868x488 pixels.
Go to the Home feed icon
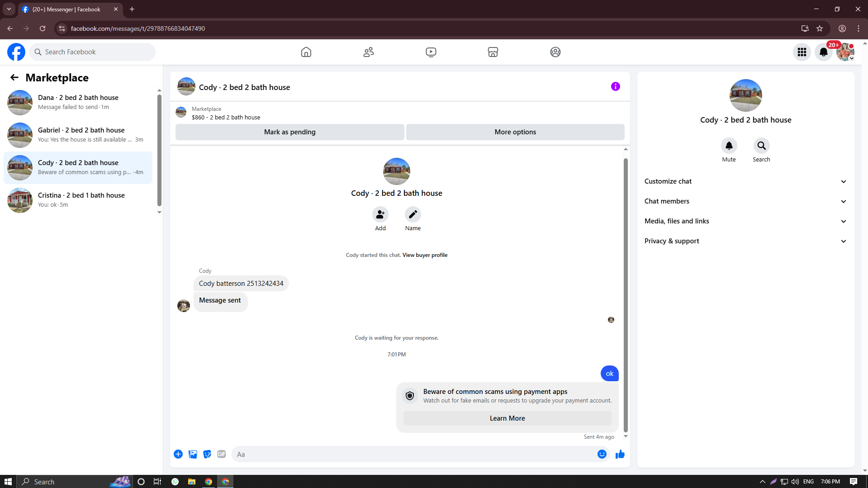[306, 52]
